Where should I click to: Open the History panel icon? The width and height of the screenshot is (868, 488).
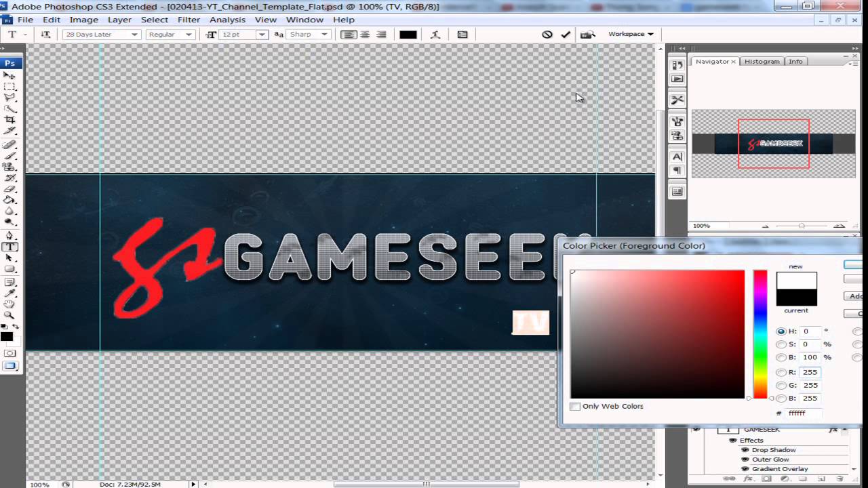677,65
